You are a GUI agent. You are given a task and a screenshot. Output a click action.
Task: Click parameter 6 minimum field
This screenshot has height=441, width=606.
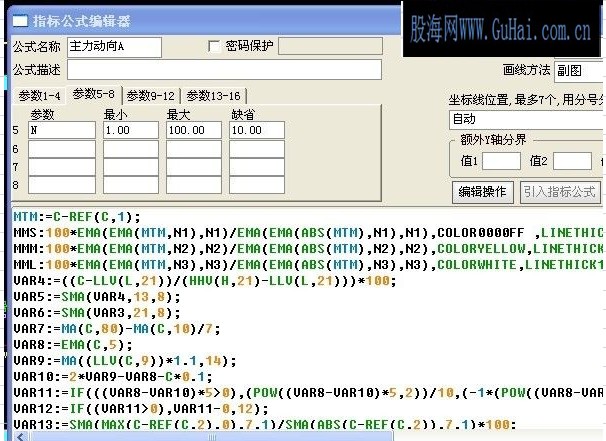[131, 149]
